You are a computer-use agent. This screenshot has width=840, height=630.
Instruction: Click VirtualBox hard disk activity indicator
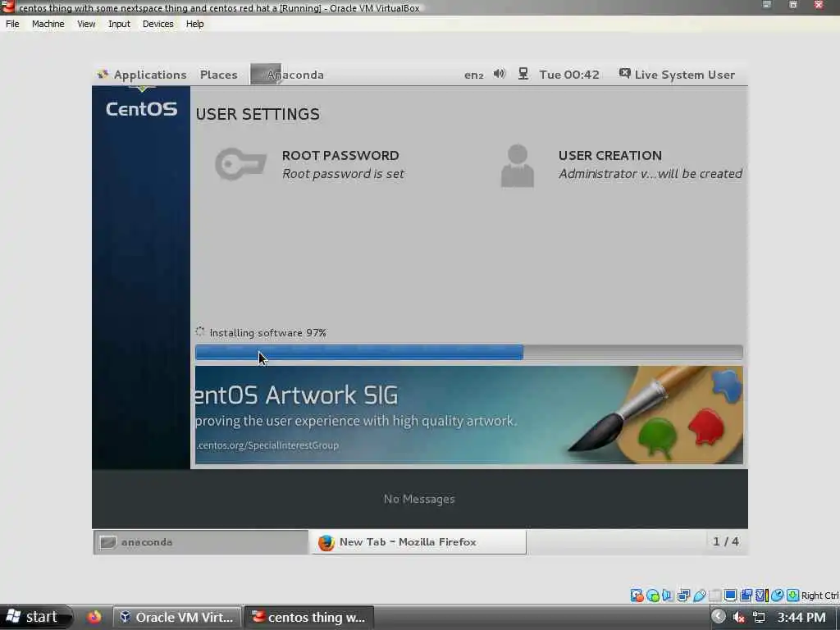point(637,596)
